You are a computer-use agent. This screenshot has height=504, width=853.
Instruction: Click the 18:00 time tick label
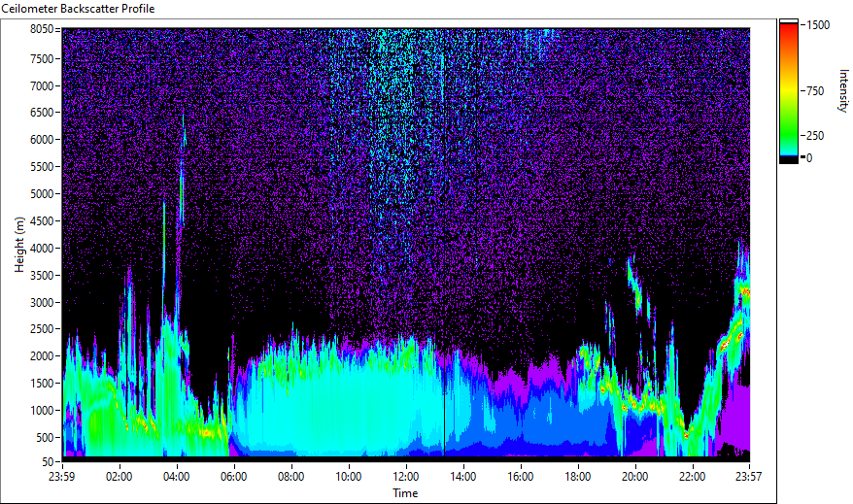click(x=578, y=477)
